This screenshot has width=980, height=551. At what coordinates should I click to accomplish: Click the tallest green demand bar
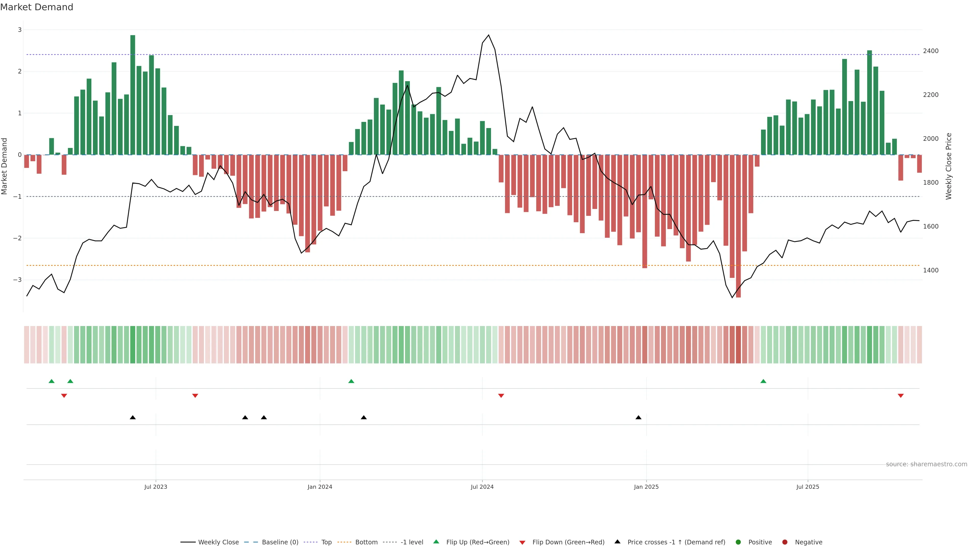[x=133, y=95]
